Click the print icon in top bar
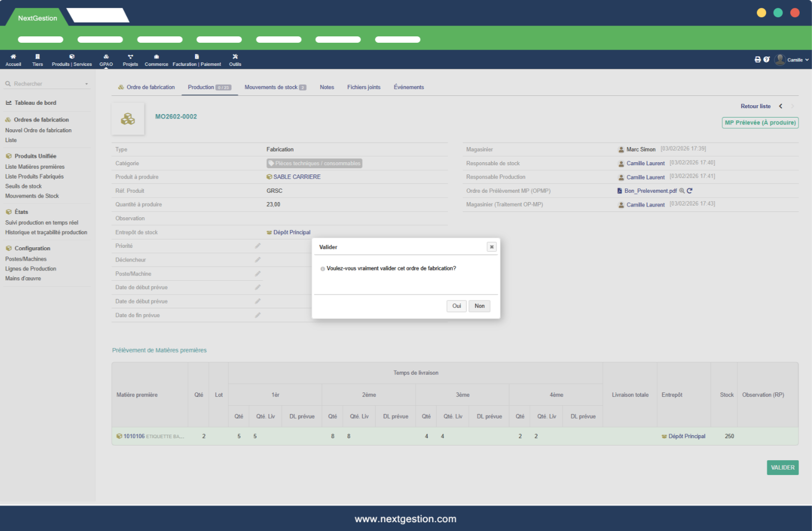Screen dimensions: 812x531 [x=757, y=59]
